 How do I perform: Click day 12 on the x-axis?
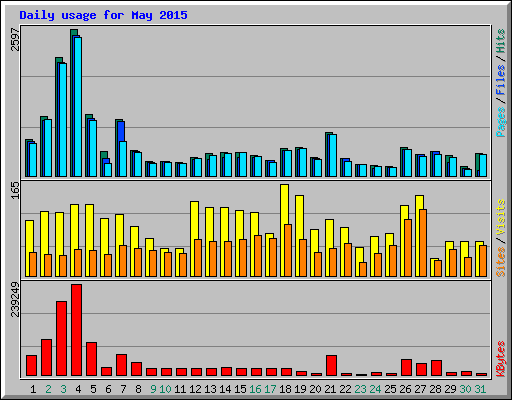[195, 389]
